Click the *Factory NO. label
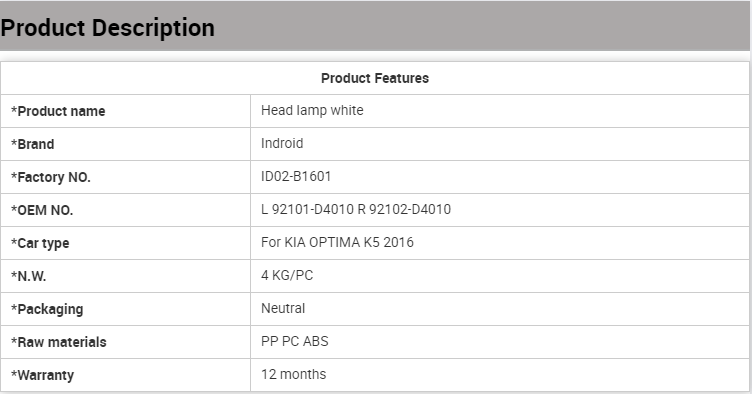Viewport: 752px width, 394px height. (51, 177)
